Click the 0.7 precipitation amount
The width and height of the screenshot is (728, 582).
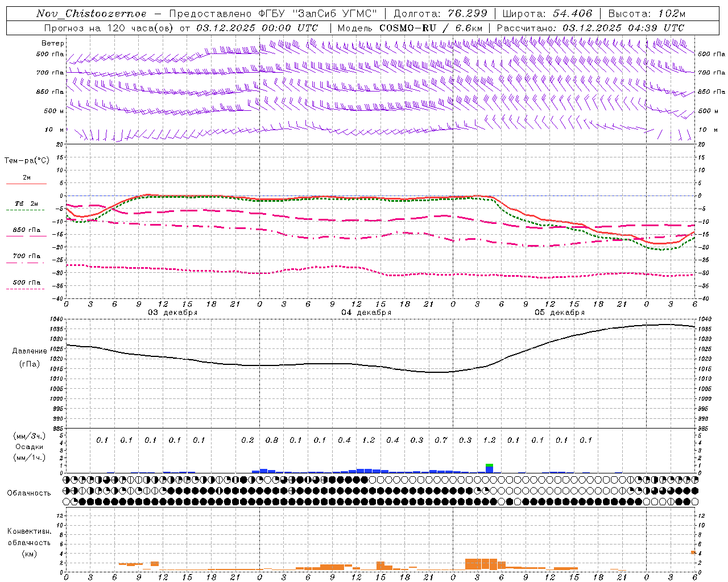coord(441,440)
